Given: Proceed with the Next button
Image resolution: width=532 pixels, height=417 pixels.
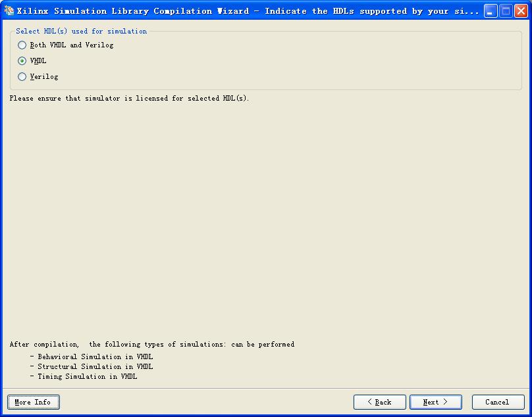Looking at the screenshot, I should coord(436,402).
